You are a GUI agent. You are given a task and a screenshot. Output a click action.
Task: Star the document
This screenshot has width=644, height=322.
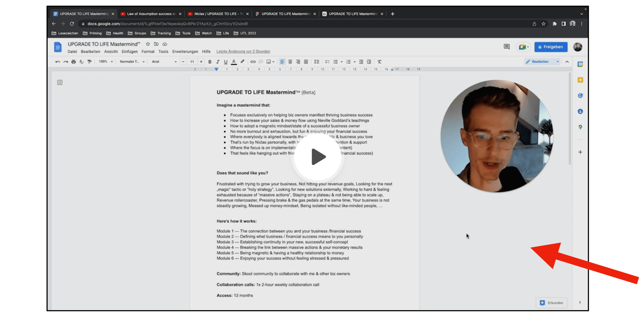[x=148, y=44]
